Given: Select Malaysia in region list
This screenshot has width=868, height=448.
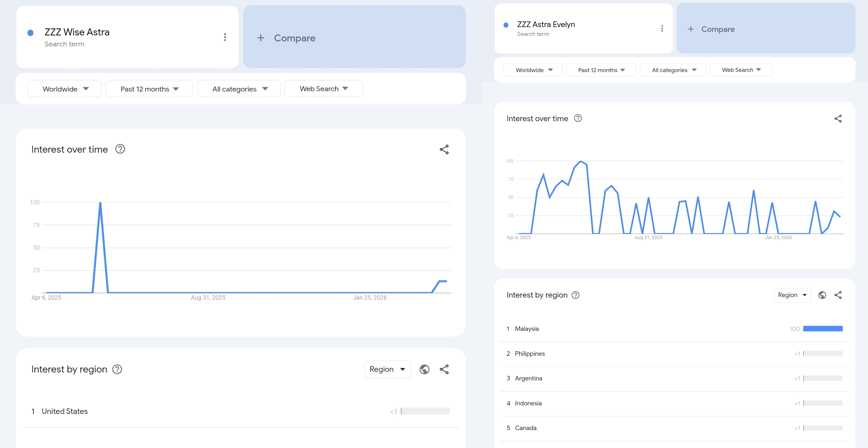Looking at the screenshot, I should [x=527, y=328].
